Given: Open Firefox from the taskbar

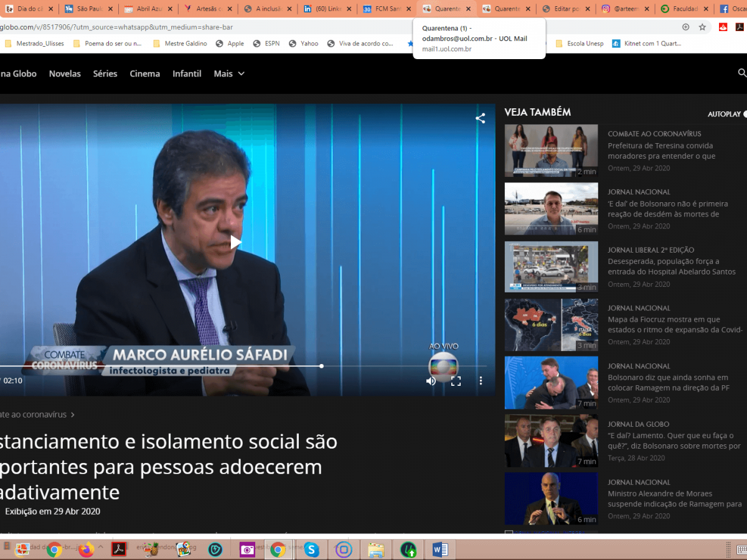Looking at the screenshot, I should [87, 549].
